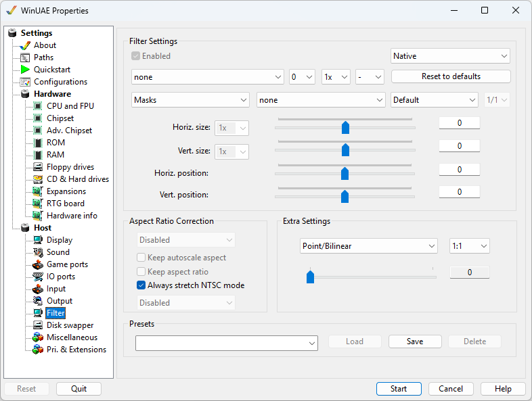Click the Hardware category disk icon
This screenshot has height=401, width=532.
pyautogui.click(x=25, y=94)
